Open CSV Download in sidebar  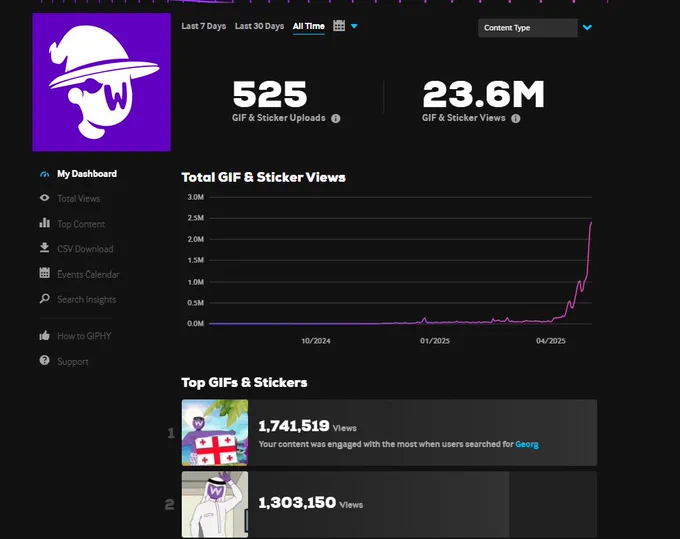[85, 249]
